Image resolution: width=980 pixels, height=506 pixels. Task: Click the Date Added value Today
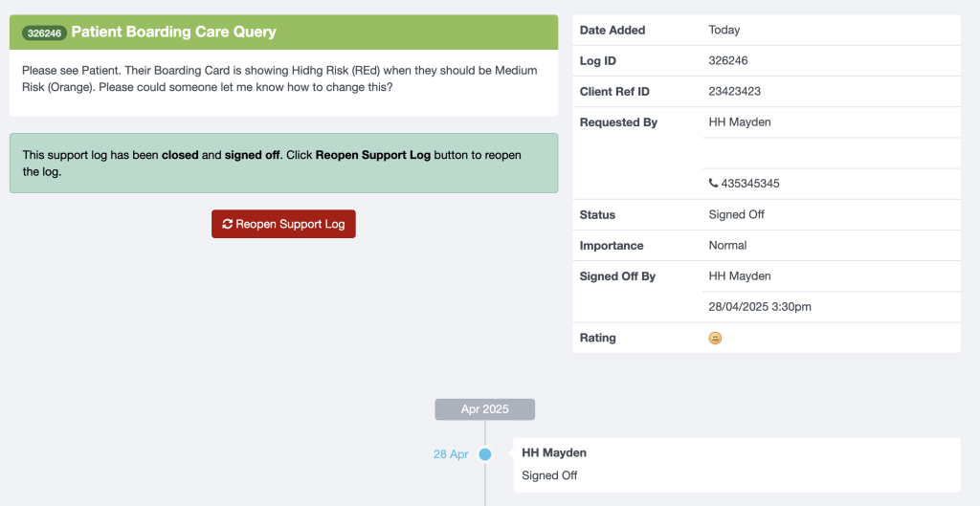724,30
